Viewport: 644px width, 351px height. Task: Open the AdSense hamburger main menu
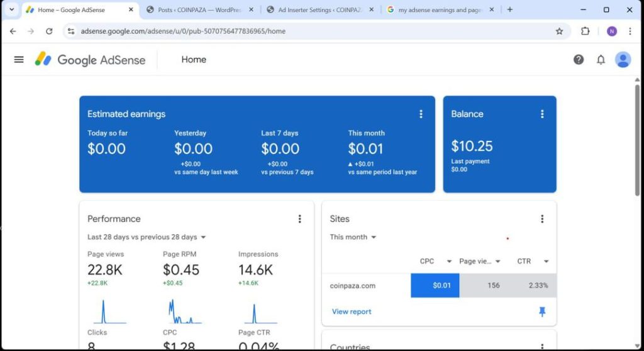click(19, 60)
